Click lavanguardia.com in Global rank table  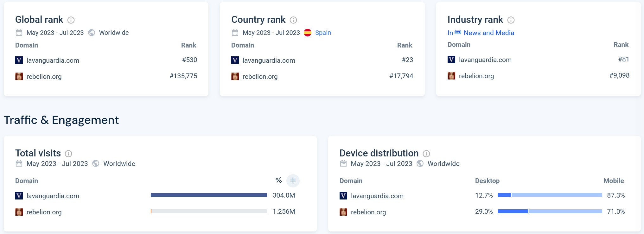[53, 60]
